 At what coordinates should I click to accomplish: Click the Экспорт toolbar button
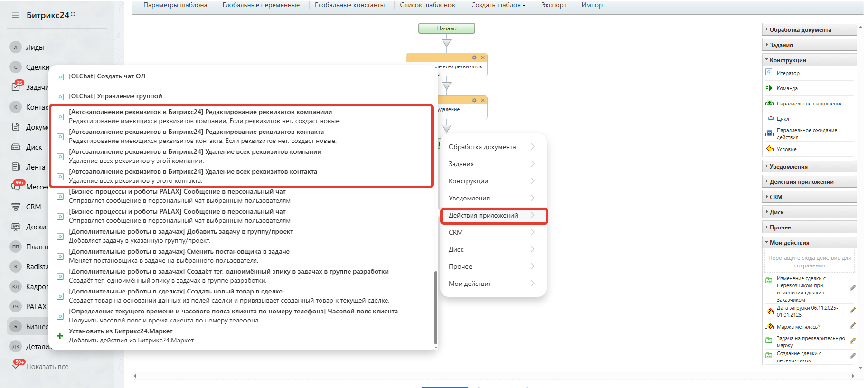point(554,5)
